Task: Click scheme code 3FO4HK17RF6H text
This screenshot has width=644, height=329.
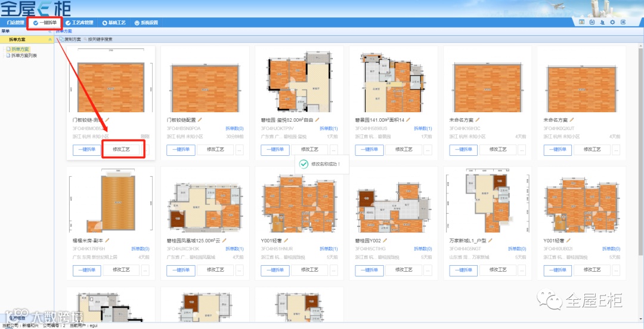Action: [x=89, y=249]
